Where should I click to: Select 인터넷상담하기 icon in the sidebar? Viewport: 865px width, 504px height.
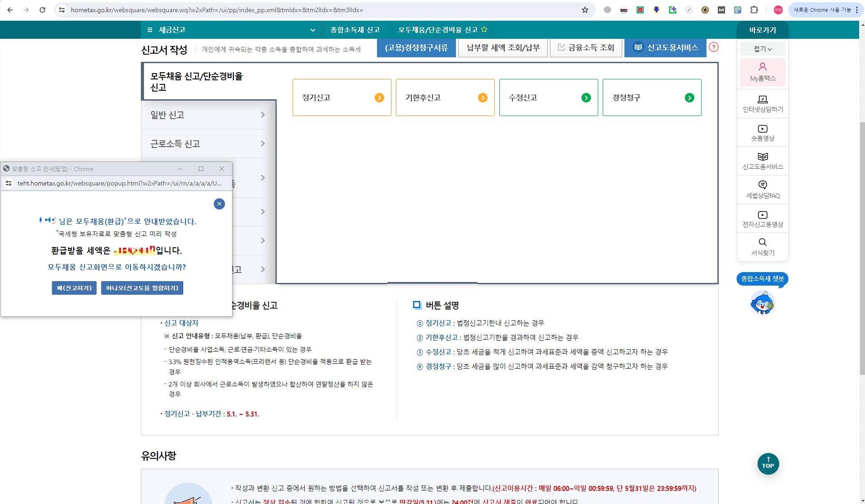(x=762, y=104)
